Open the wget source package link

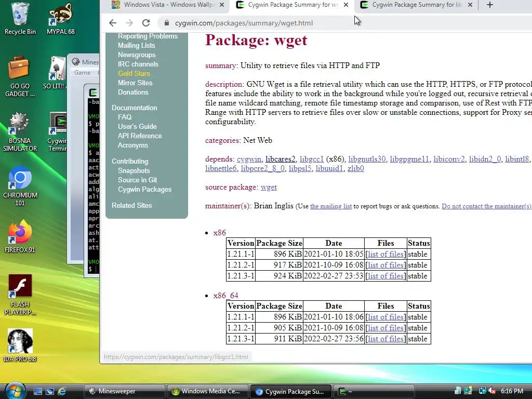pyautogui.click(x=269, y=187)
